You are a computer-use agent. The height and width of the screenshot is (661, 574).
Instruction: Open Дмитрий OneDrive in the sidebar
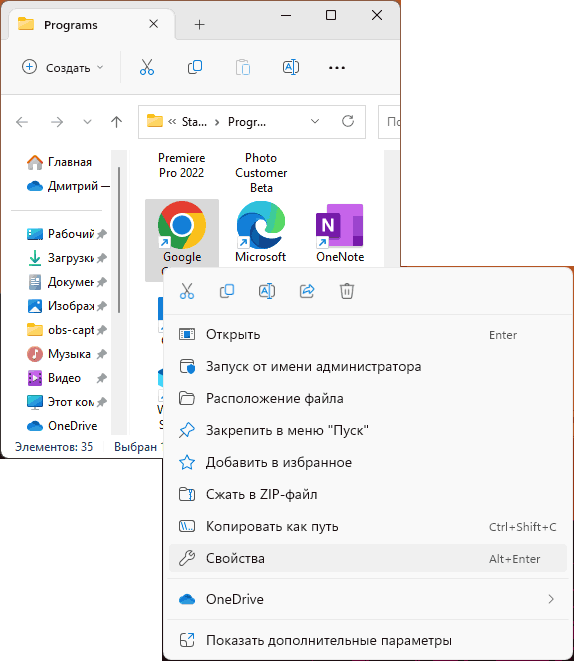pos(67,186)
